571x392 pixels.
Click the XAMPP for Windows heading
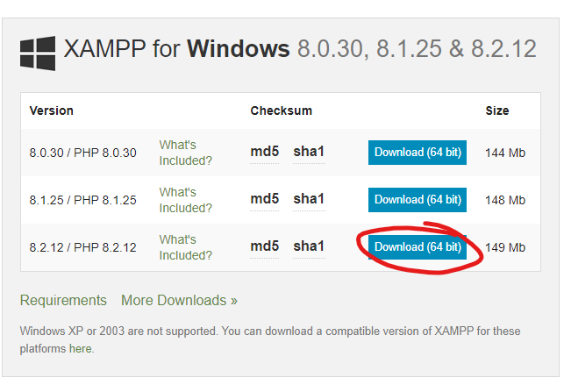[175, 48]
